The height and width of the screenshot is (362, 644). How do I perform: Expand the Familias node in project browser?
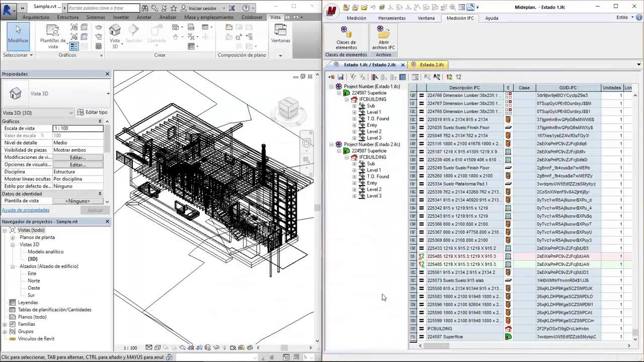click(5, 324)
